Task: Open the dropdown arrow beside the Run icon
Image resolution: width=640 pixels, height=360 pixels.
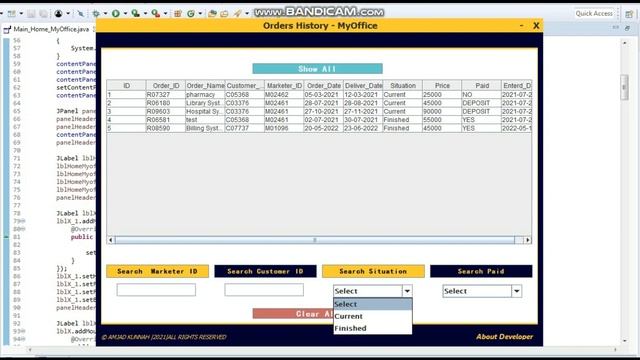Action: (x=125, y=13)
